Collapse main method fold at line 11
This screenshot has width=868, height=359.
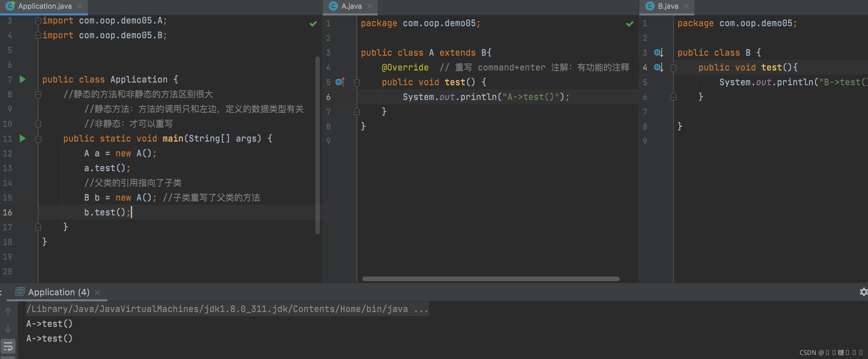(x=38, y=139)
